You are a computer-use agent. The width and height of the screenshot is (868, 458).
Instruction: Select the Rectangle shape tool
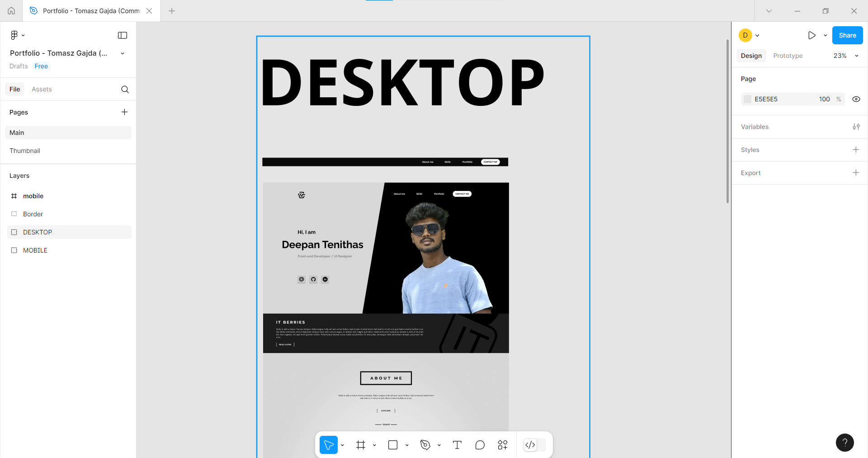click(x=393, y=445)
